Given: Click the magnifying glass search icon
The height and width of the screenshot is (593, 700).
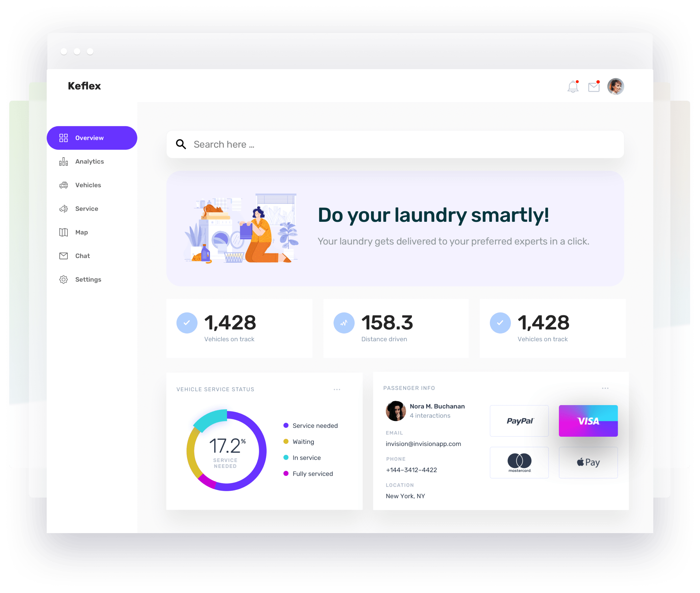Looking at the screenshot, I should click(x=181, y=144).
